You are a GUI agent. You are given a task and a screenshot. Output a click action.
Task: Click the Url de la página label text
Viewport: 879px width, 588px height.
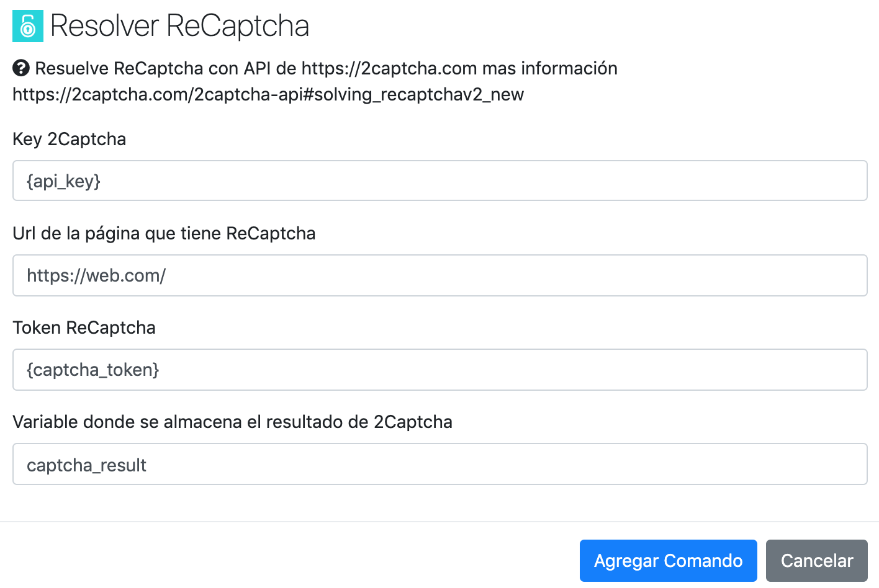pos(164,233)
